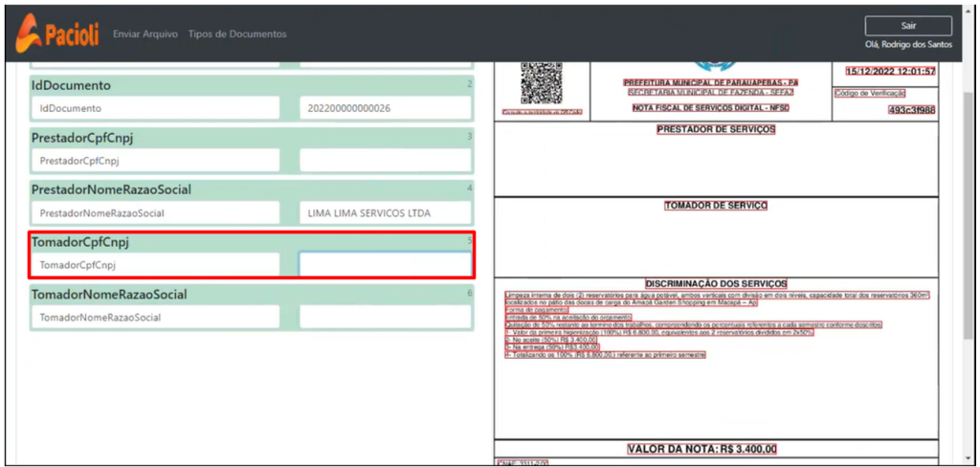The image size is (980, 467).
Task: Click the empty TomadorCpfCnpj value field
Action: click(385, 264)
